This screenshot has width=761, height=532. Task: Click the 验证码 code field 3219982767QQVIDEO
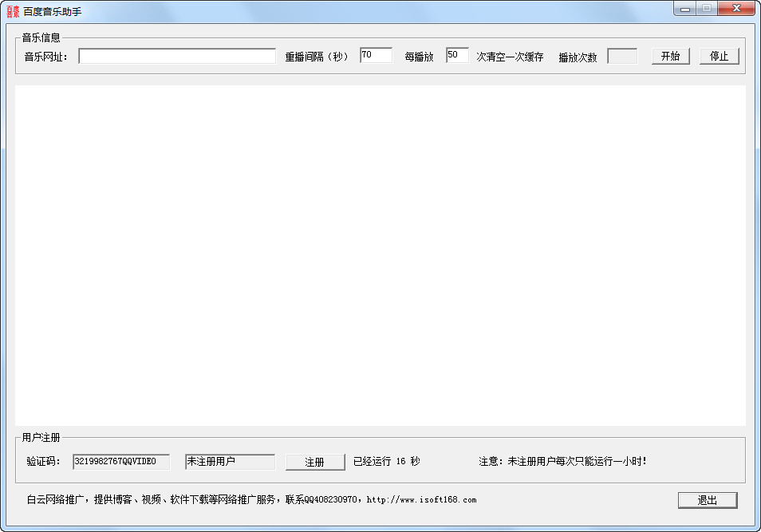click(121, 461)
